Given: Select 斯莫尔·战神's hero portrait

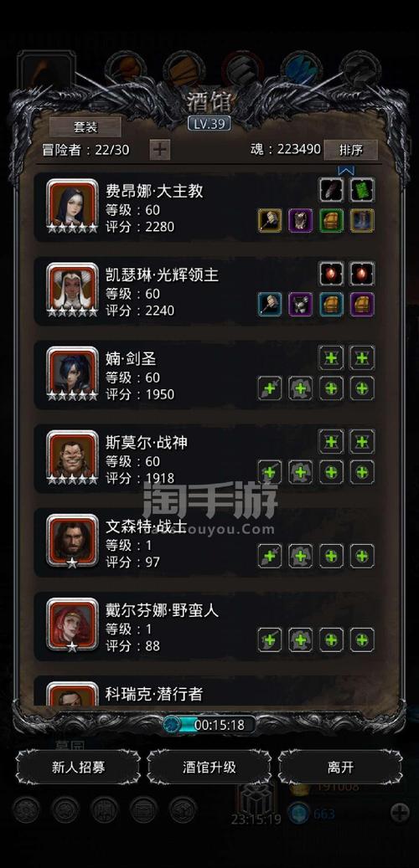Looking at the screenshot, I should (72, 457).
